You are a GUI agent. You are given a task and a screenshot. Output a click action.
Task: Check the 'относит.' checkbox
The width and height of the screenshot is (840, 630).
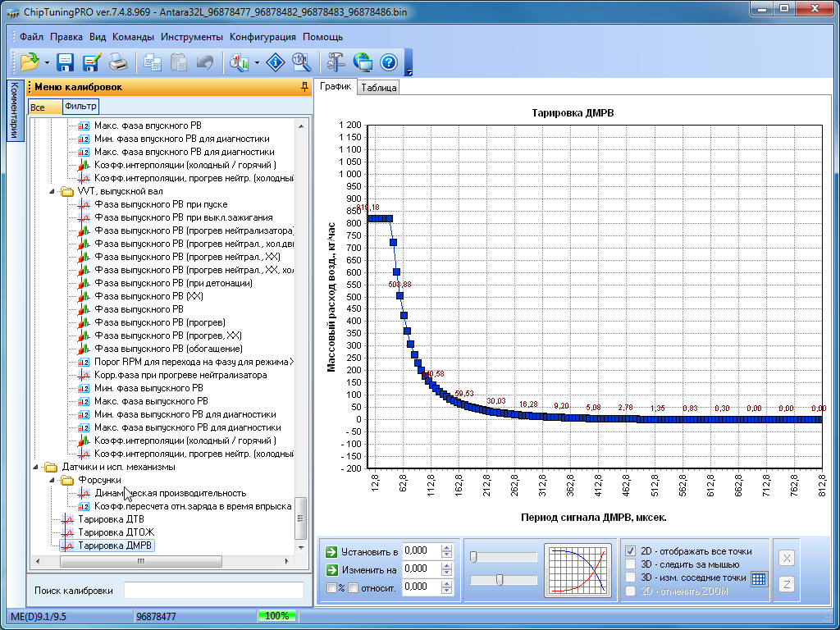pos(353,587)
